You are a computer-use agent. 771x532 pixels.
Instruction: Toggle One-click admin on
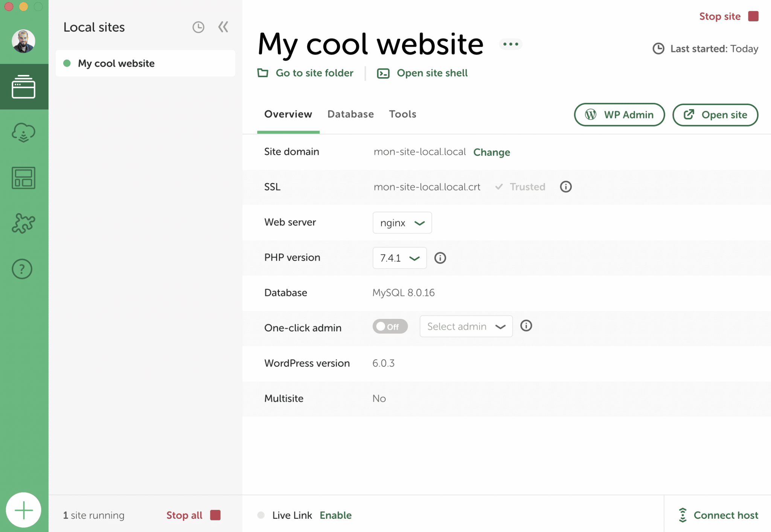pos(390,326)
